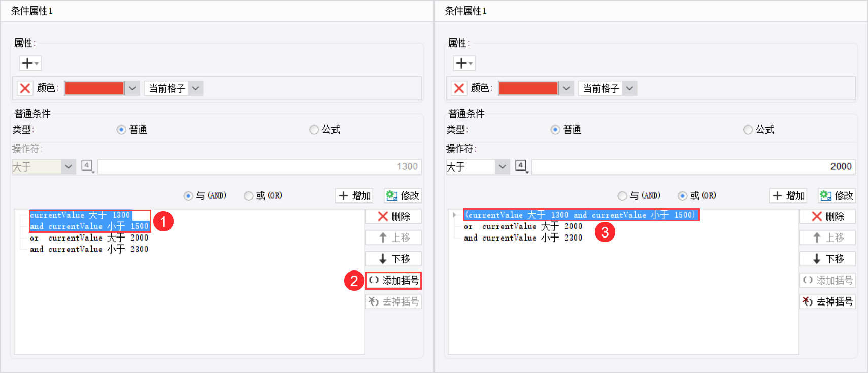Click 添加括号 button in left panel
Screen dimensions: 868x373
[394, 280]
